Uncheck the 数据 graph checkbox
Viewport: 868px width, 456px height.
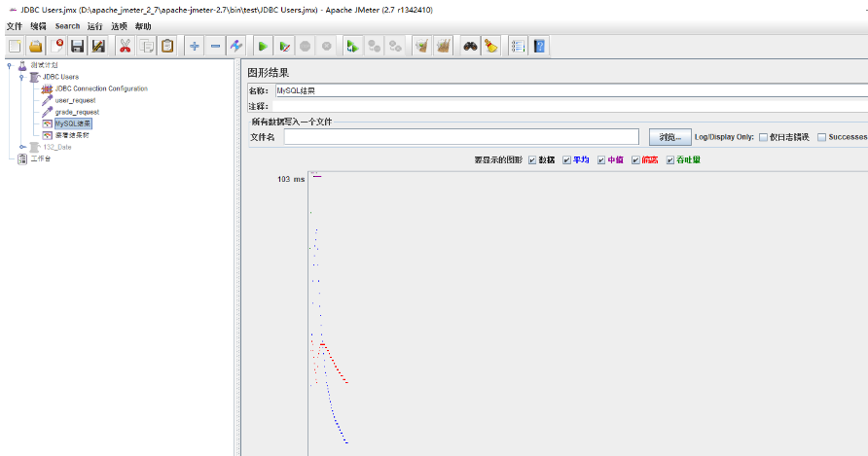point(532,160)
